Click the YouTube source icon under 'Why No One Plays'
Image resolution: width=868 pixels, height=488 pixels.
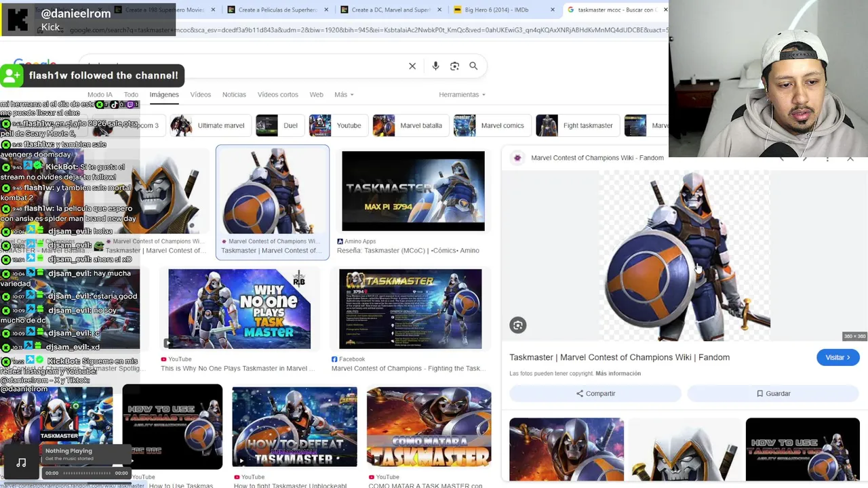[x=163, y=359]
